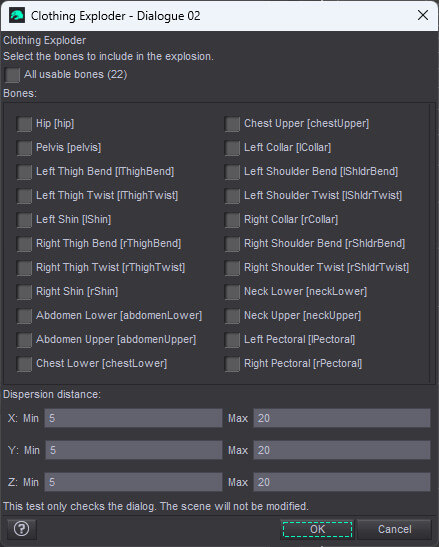Screen dimensions: 439x547
Task: Include Neck Lower bone in explosion
Action: (x=232, y=292)
